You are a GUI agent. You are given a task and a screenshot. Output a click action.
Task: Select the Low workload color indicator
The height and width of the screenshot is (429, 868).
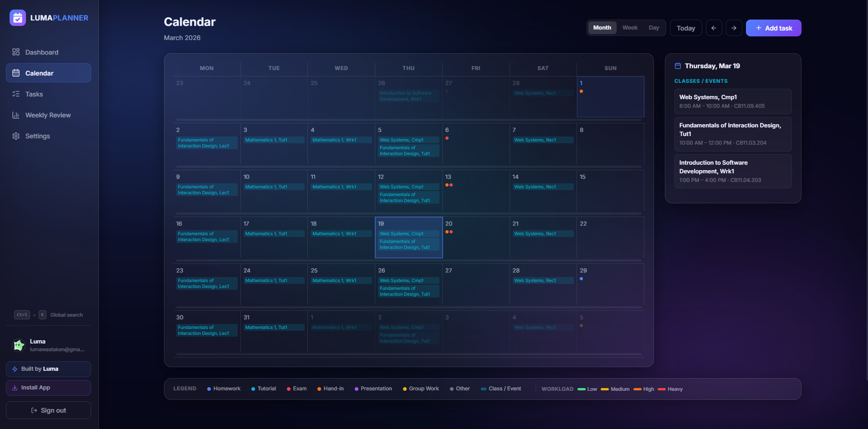click(582, 389)
